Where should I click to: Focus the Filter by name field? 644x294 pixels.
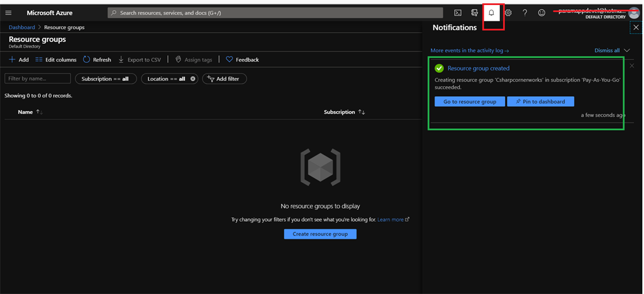[38, 79]
